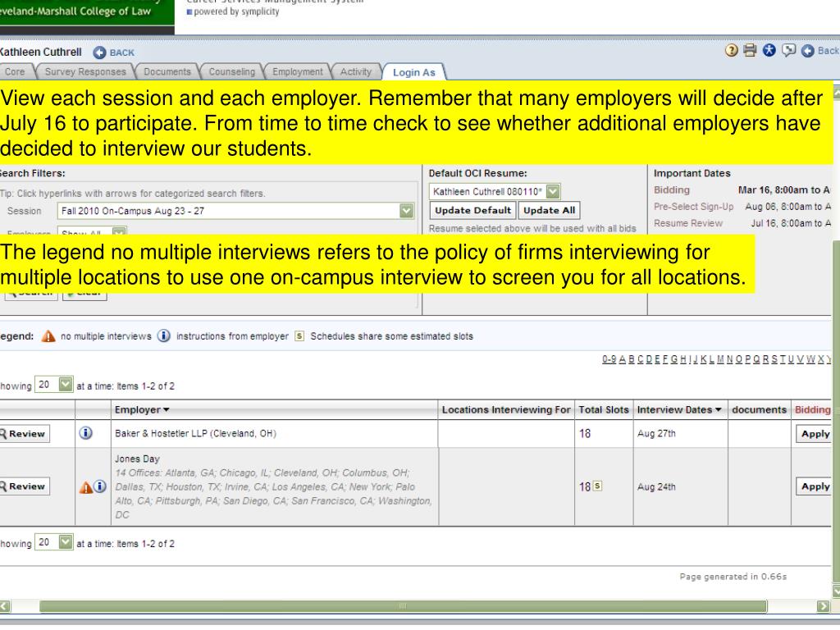The height and width of the screenshot is (630, 840).
Task: Sort by the Interview Dates column header
Action: tap(678, 410)
